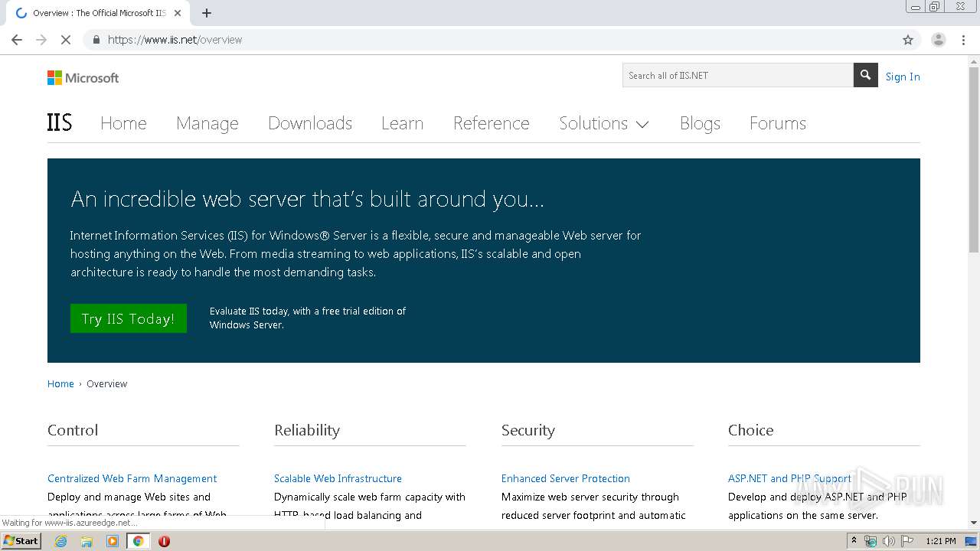Image resolution: width=980 pixels, height=551 pixels.
Task: Click the Home breadcrumb link
Action: pyautogui.click(x=60, y=384)
